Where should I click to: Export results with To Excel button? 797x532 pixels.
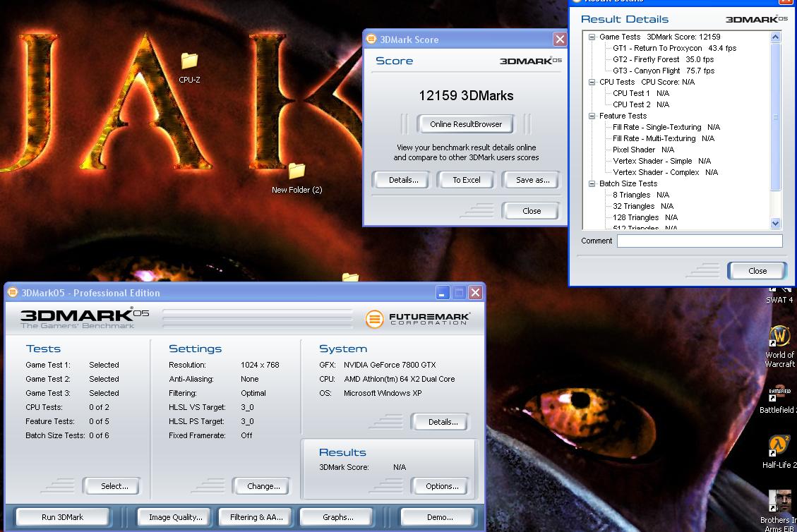click(466, 180)
